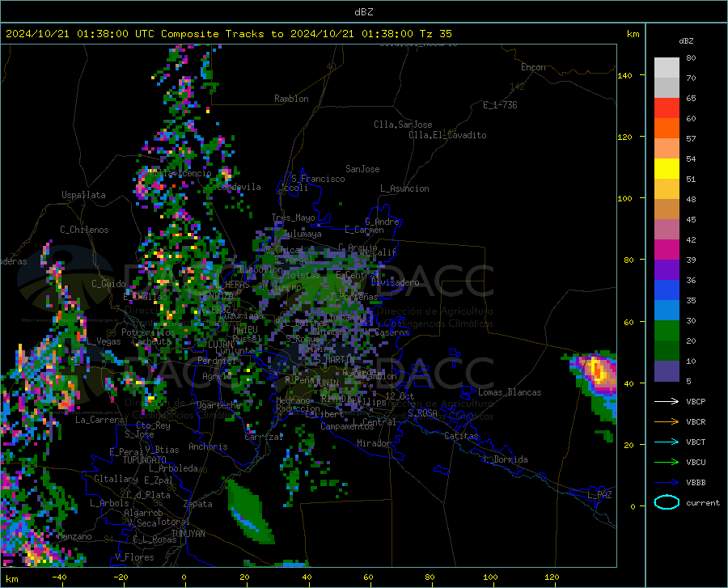Click the intense yellow storm cell at east edge
Image resolution: width=728 pixels, height=588 pixels.
click(598, 370)
